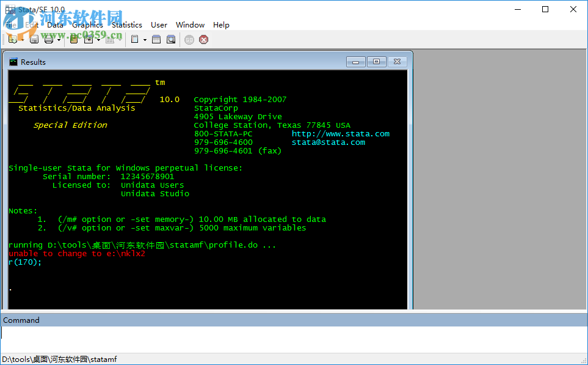This screenshot has width=588, height=365.
Task: Click the Stata/SE title bar system icon
Action: coord(10,9)
